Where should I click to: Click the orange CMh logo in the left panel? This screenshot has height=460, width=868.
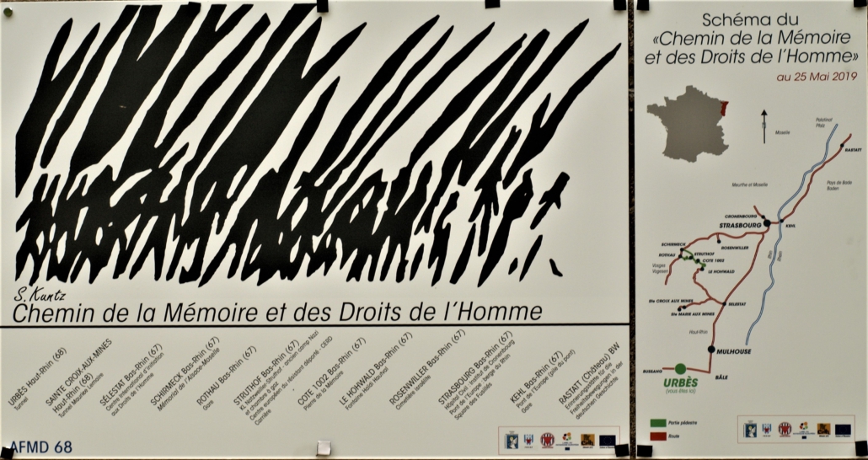588,440
